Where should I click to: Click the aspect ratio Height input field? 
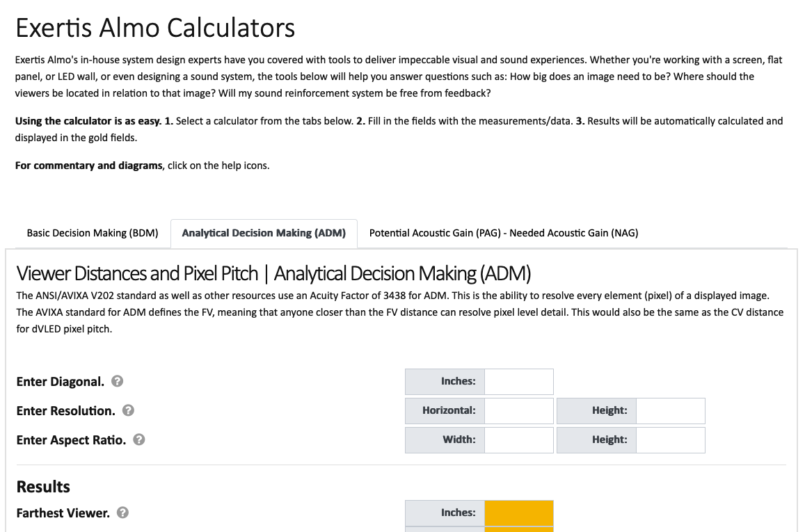coord(670,440)
